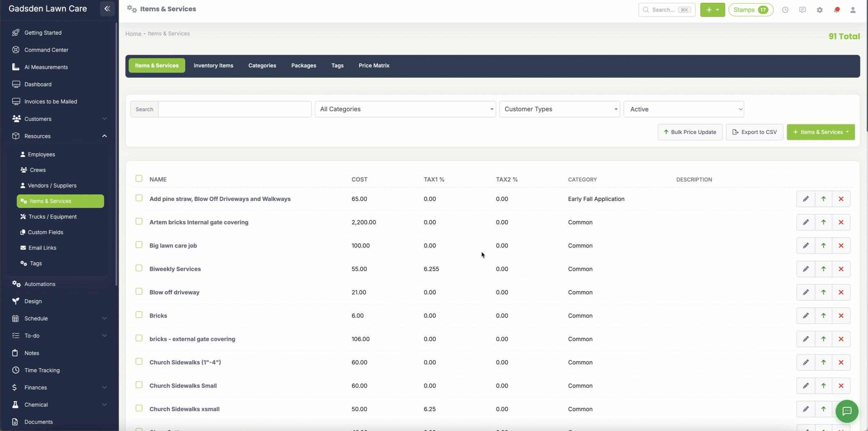Sort table by the NAME column header
The image size is (868, 431).
[158, 179]
